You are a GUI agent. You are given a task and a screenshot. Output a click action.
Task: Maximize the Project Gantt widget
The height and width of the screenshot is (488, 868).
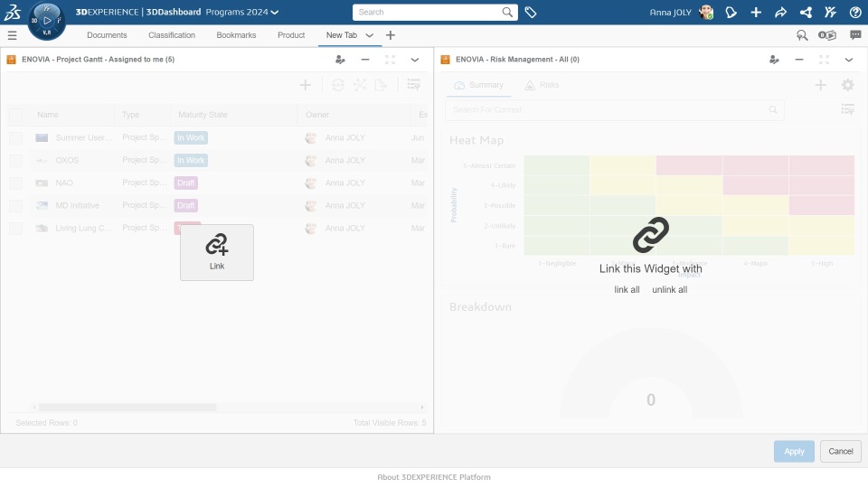pyautogui.click(x=390, y=60)
